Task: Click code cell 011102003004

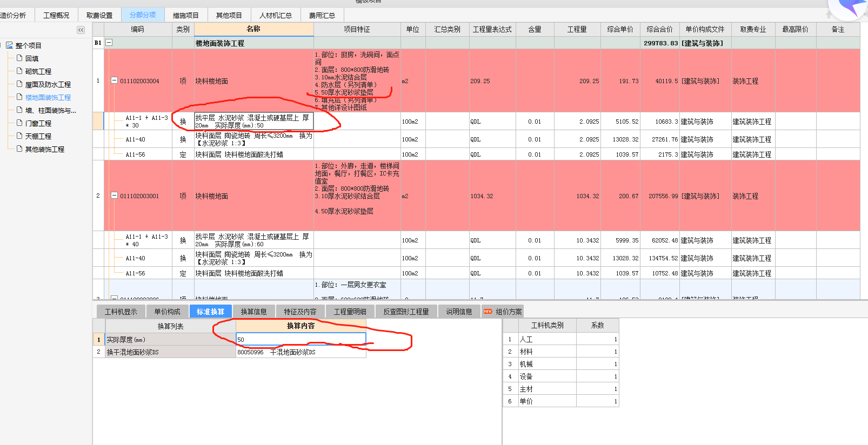Action: (x=139, y=81)
